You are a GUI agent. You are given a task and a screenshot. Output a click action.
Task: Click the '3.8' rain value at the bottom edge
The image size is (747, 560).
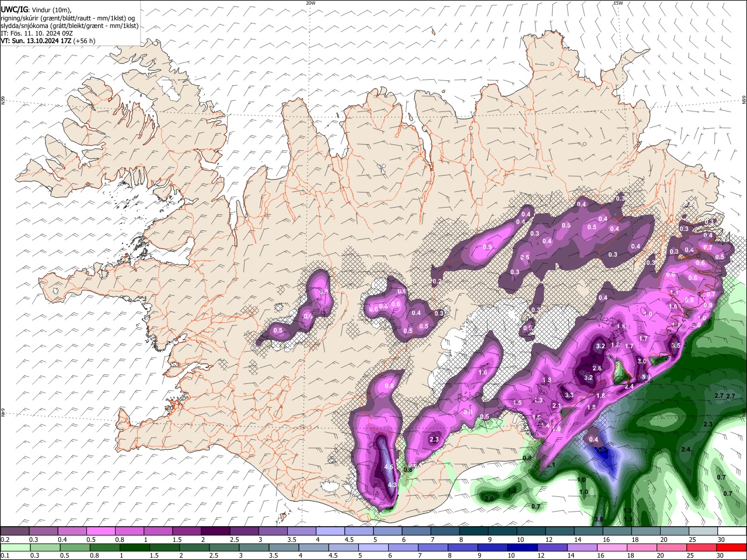(x=598, y=519)
